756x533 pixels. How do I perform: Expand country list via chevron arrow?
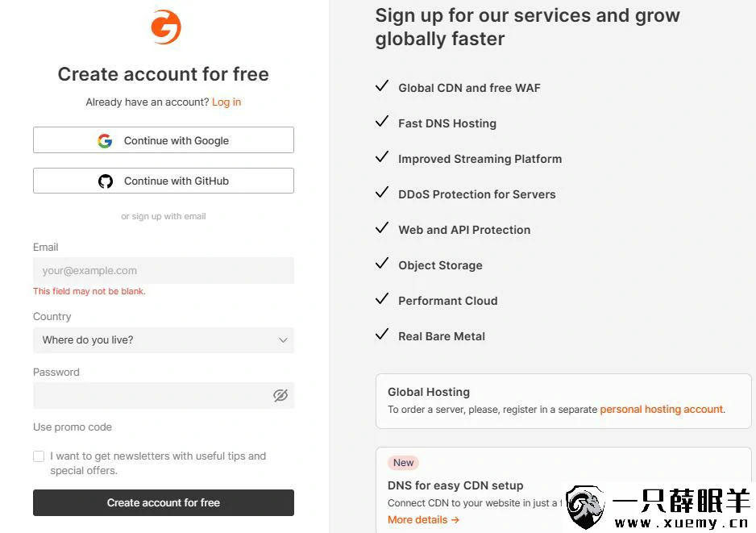pos(283,340)
